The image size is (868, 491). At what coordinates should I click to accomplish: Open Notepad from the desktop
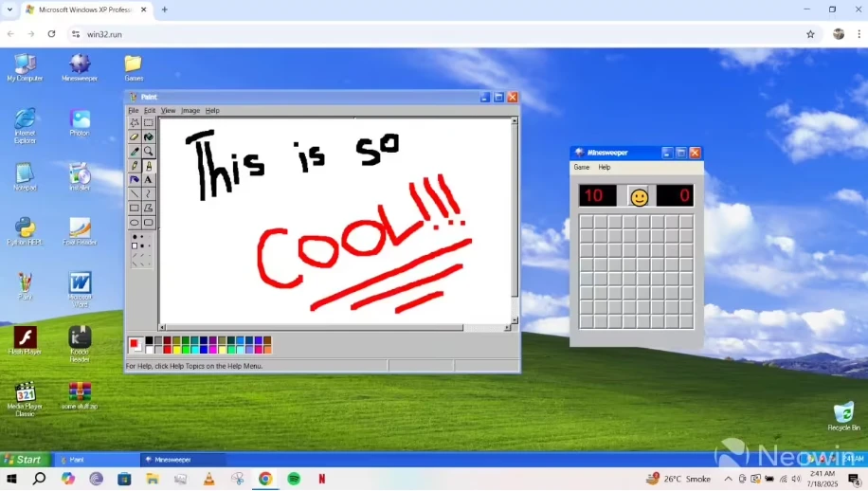point(25,176)
